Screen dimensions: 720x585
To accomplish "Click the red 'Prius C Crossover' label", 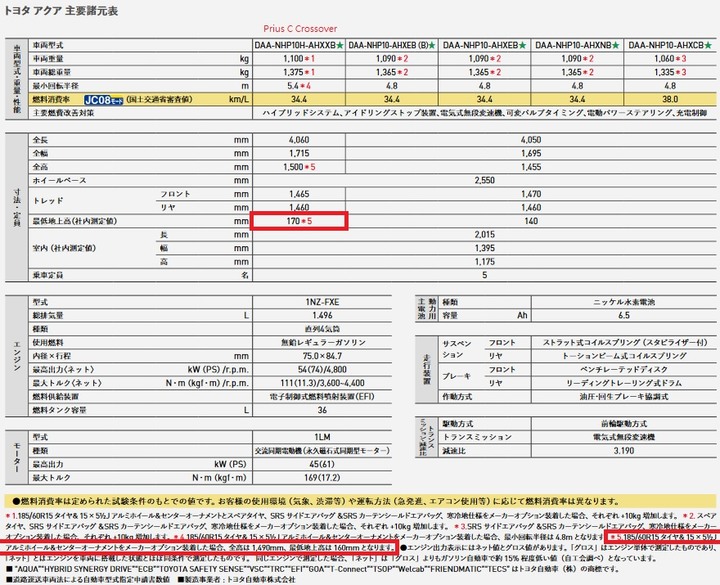I will click(x=300, y=28).
